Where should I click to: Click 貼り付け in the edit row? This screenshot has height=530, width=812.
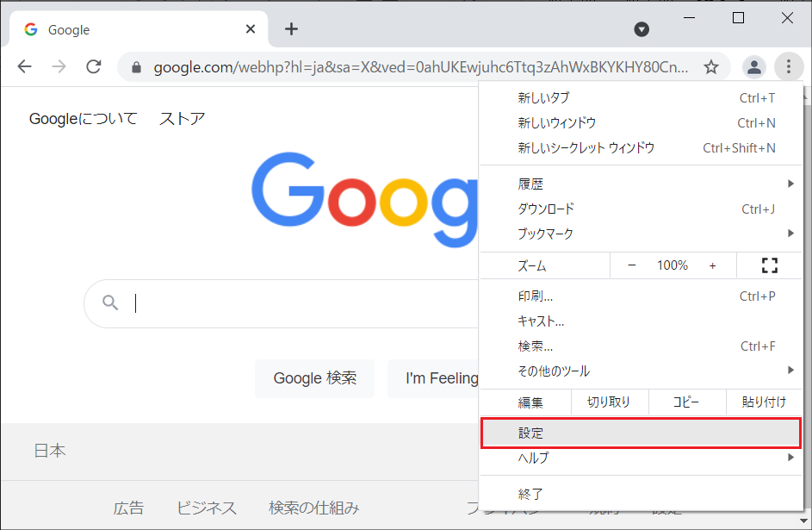(764, 402)
